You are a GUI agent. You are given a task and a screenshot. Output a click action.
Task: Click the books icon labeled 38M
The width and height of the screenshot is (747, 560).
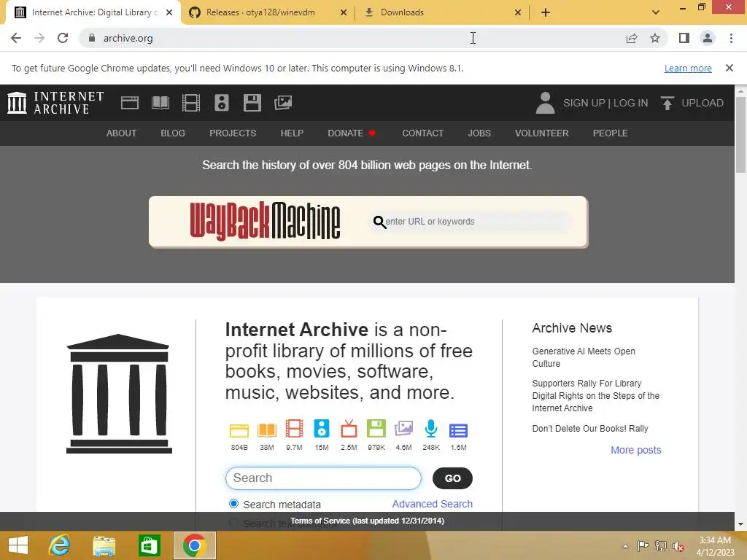(267, 430)
